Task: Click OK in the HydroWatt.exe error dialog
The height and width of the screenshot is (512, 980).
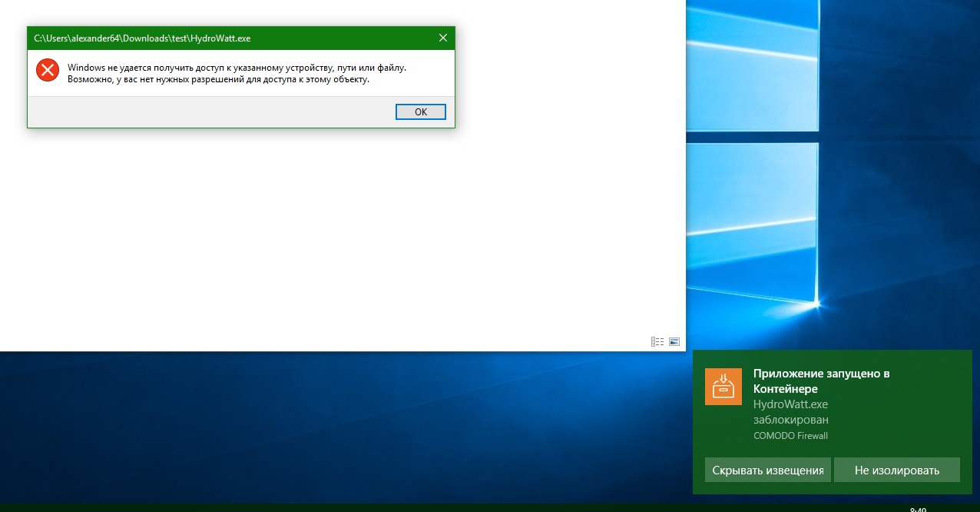Action: coord(421,111)
